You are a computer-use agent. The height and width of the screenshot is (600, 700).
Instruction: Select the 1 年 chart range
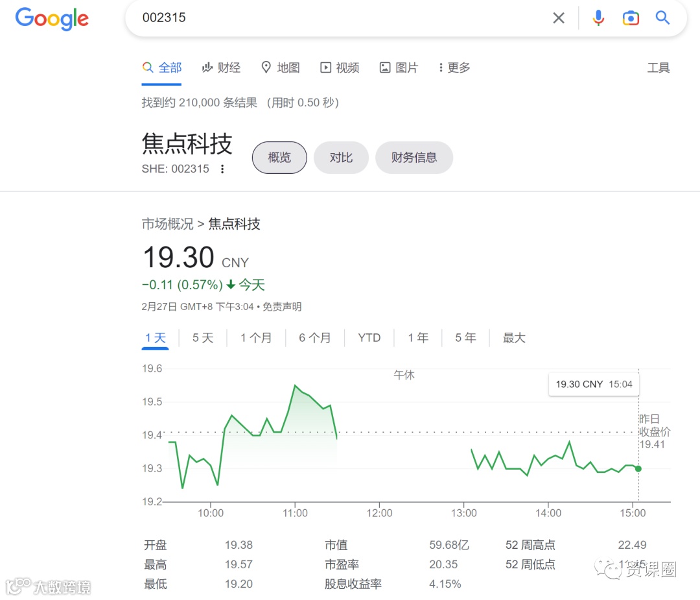point(418,338)
